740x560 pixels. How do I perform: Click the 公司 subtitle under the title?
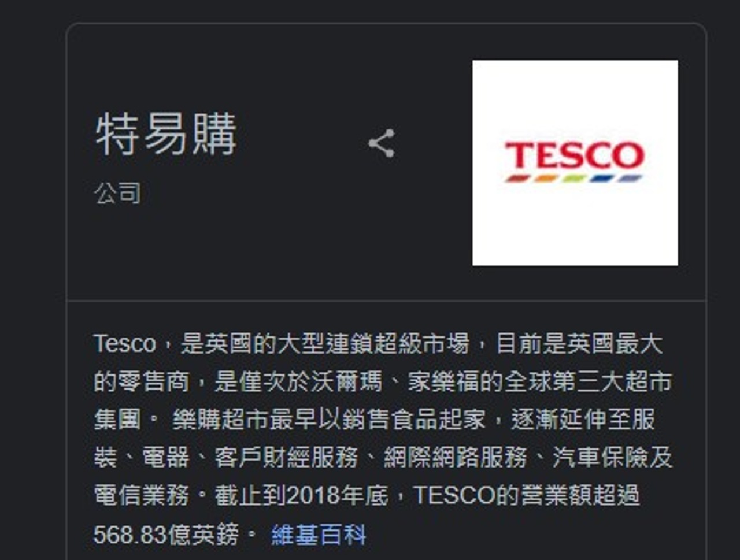(x=118, y=193)
